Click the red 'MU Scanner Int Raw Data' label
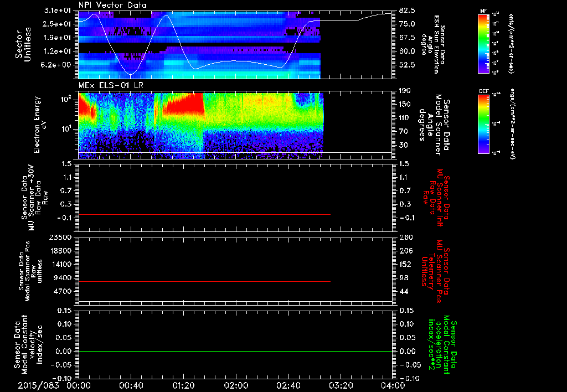 tap(436, 198)
